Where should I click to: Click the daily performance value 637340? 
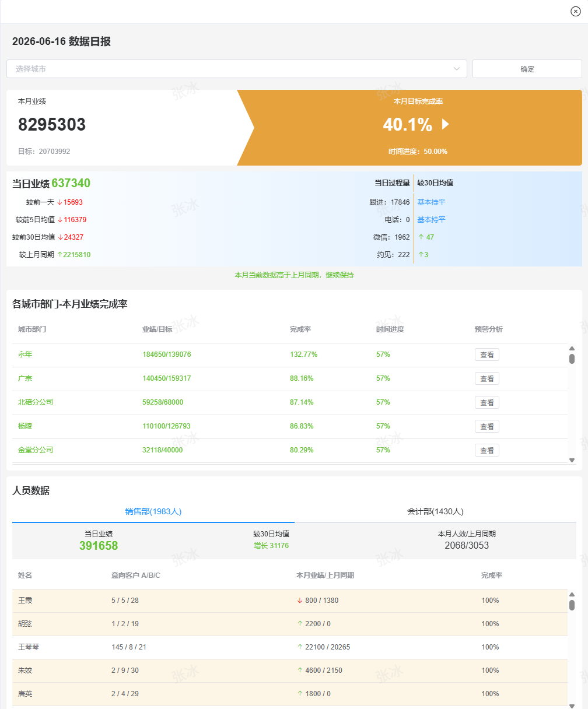[x=71, y=183]
